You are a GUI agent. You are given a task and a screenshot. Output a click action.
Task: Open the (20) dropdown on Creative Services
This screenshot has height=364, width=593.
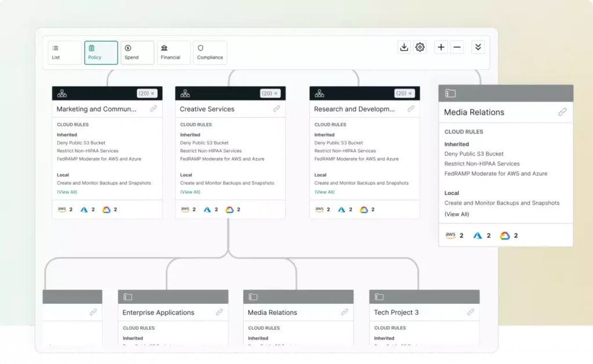269,93
